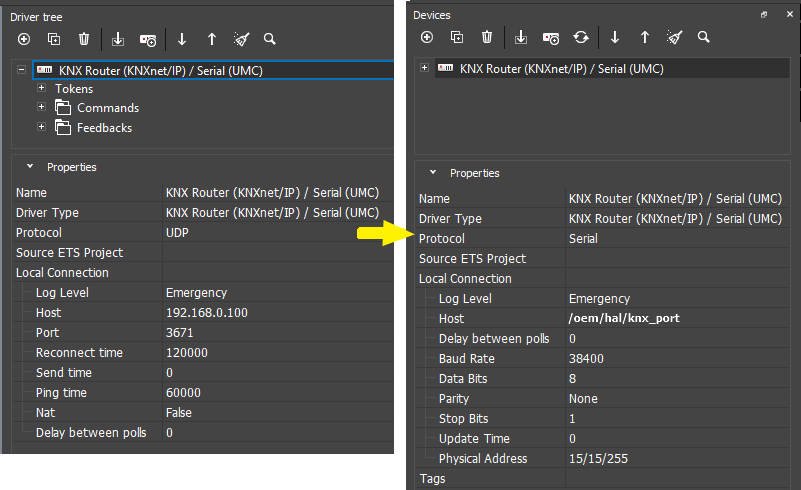This screenshot has width=801, height=490.
Task: Click the add icon in Driver tree toolbar
Action: (x=24, y=39)
